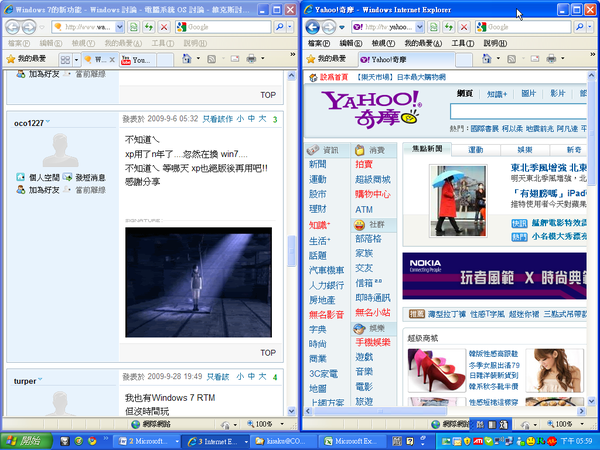This screenshot has height=450, width=600.
Task: Click the Google search box in the left IE window
Action: [x=224, y=27]
